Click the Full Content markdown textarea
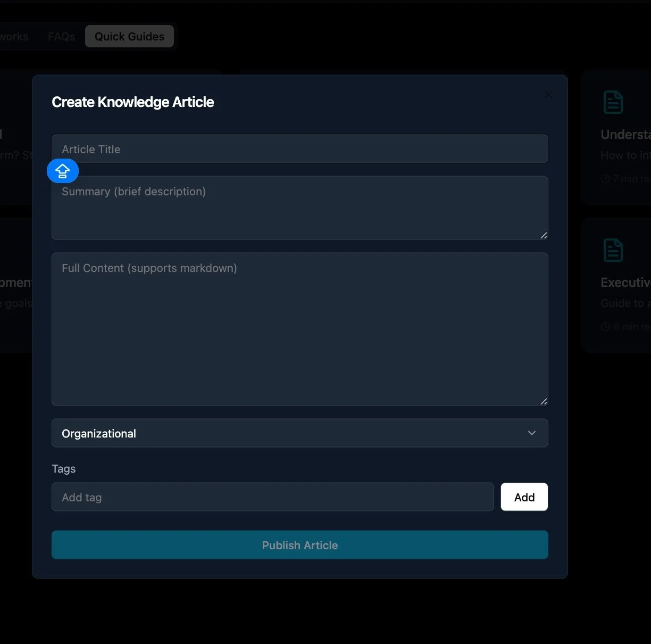651x644 pixels. click(299, 329)
